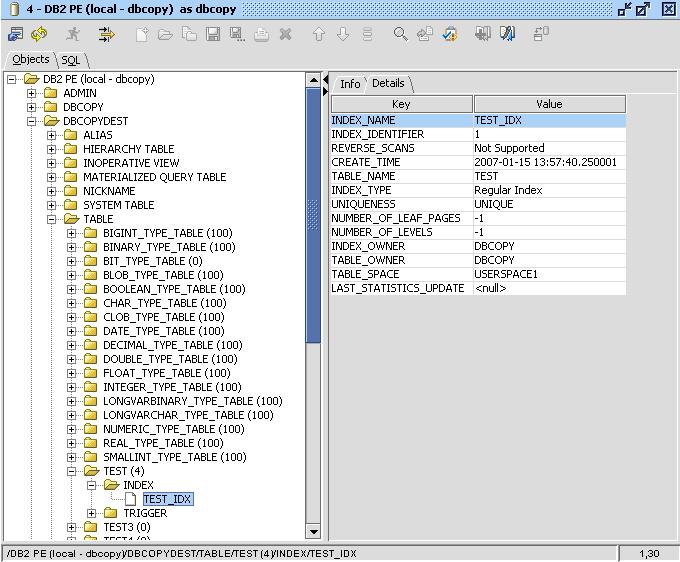The width and height of the screenshot is (680, 562).
Task: Click the yellow multi-arrow toolbar icon
Action: click(106, 34)
